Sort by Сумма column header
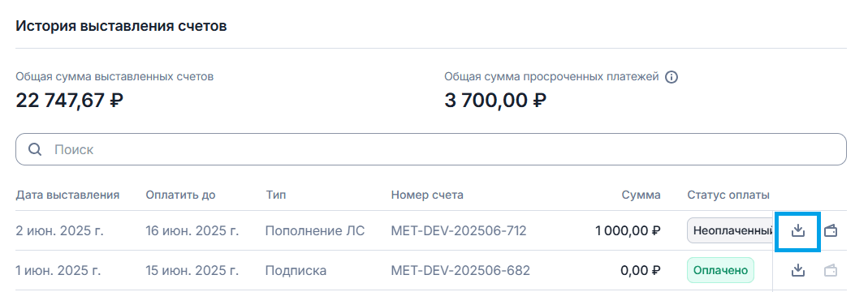 [641, 195]
